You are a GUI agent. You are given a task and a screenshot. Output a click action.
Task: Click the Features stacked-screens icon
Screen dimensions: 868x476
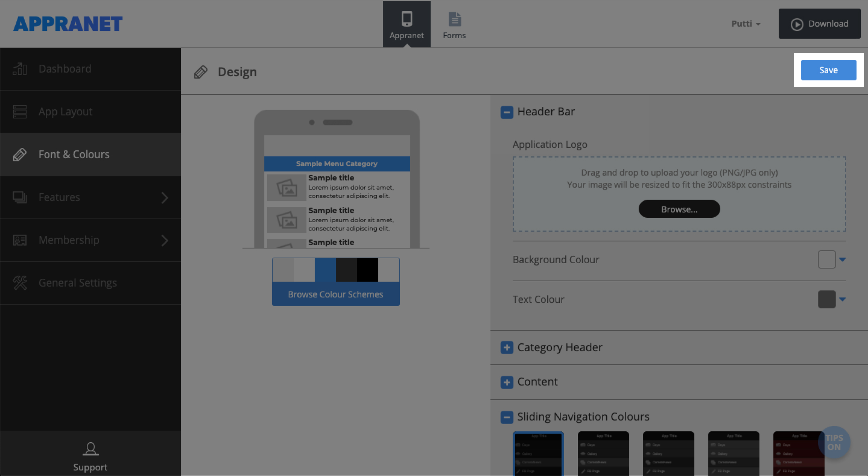click(x=20, y=197)
